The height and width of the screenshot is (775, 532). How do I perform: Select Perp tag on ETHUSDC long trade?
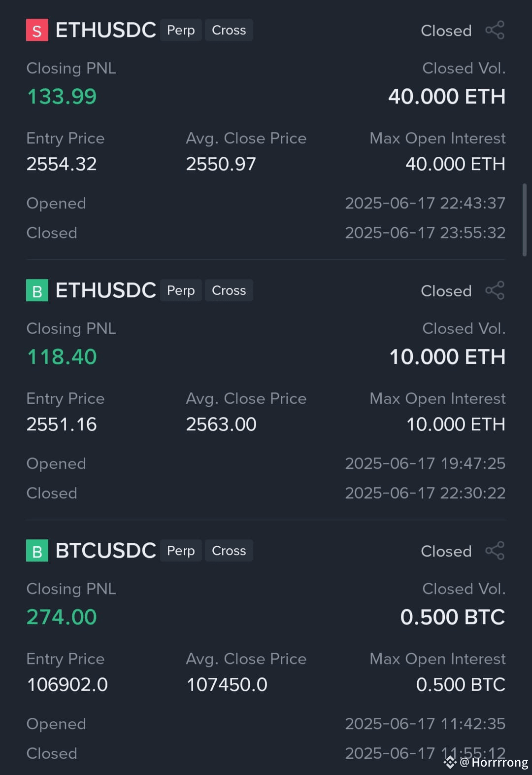[x=181, y=290]
